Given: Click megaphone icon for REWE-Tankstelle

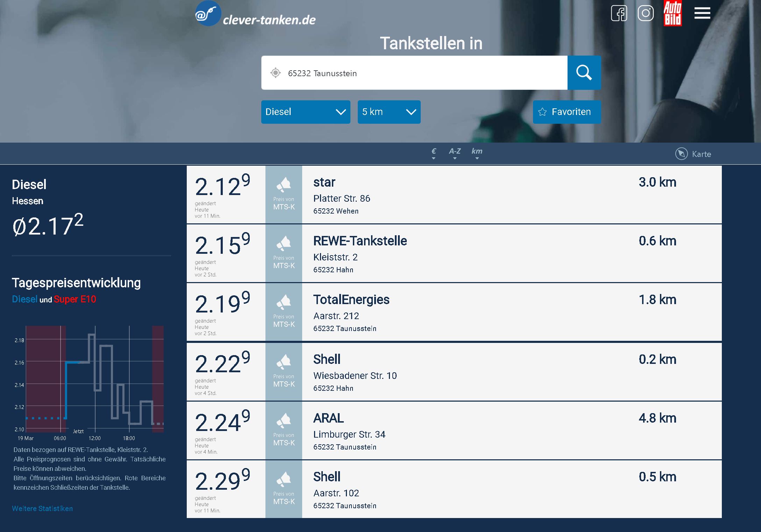Looking at the screenshot, I should click(x=284, y=243).
